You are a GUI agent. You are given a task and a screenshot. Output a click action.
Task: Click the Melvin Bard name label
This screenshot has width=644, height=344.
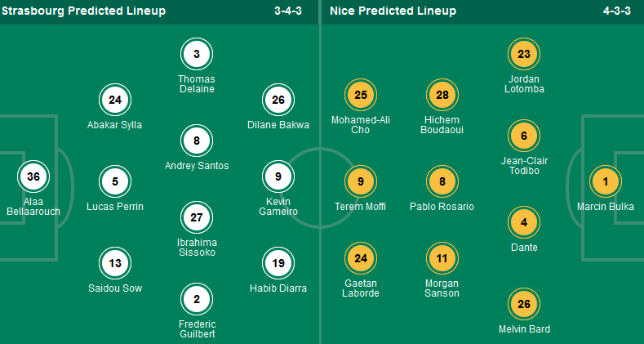click(523, 329)
